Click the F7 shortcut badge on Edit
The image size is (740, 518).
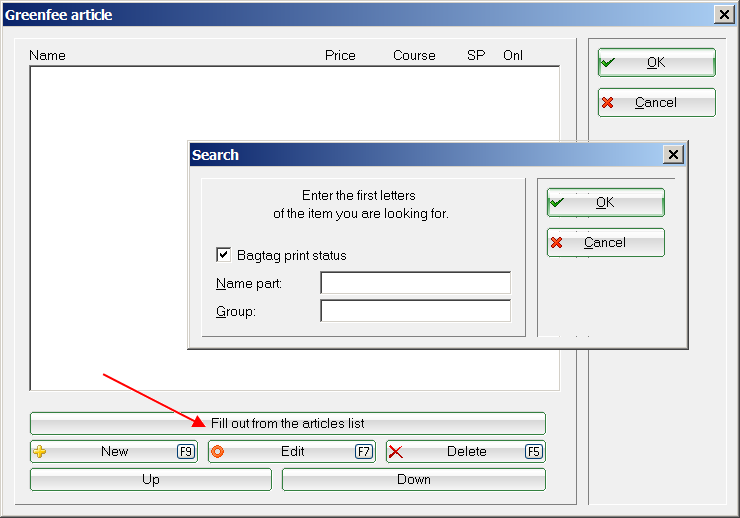click(364, 452)
